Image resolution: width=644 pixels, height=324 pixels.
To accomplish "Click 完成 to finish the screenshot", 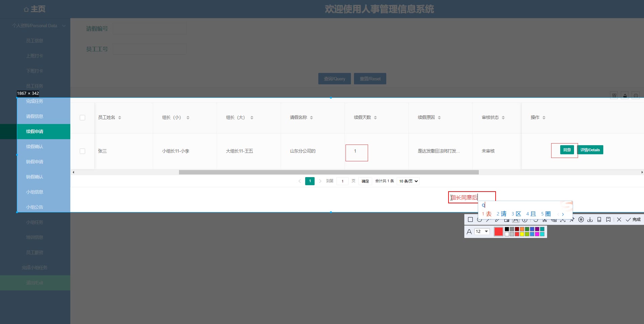I will [x=633, y=219].
